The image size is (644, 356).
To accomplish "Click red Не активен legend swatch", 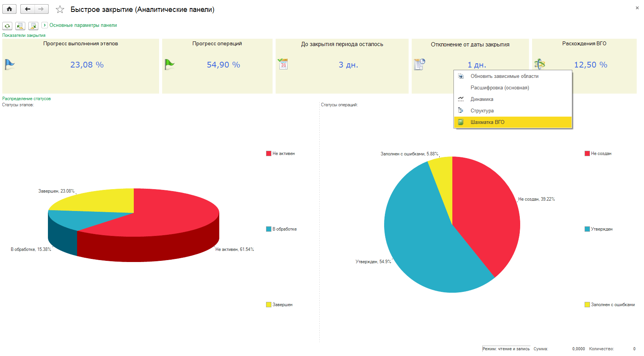I will [x=269, y=153].
